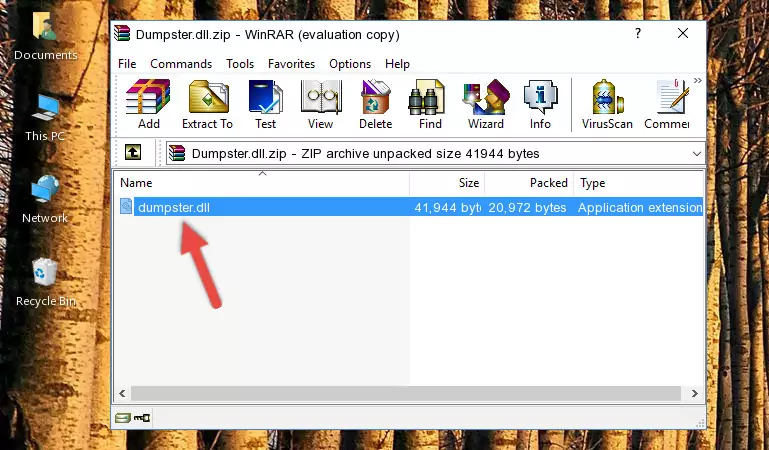Open the Find binoculars tool
The width and height of the screenshot is (769, 450).
coord(430,104)
